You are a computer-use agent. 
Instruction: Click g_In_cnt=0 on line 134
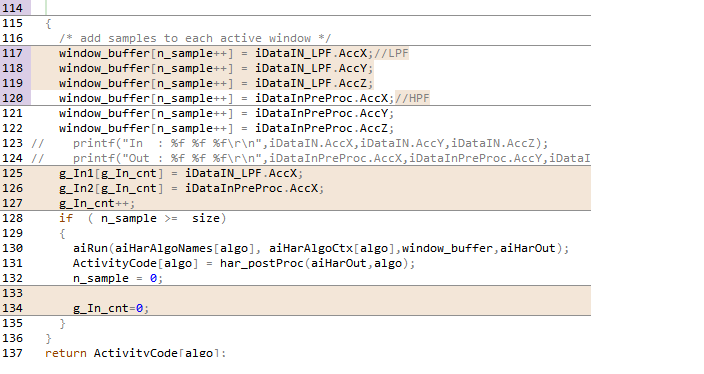point(111,308)
